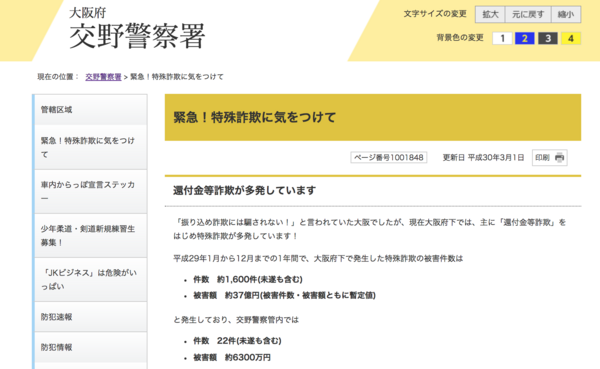600x369 pixels.
Task: Open 防犯速報 in the sidebar
Action: pyautogui.click(x=91, y=317)
